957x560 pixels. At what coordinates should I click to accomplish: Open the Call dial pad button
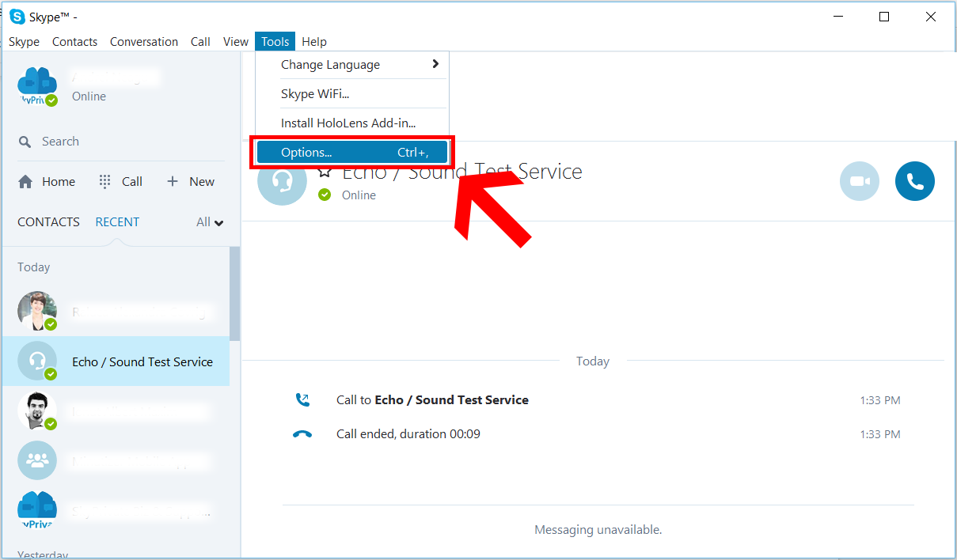(120, 182)
